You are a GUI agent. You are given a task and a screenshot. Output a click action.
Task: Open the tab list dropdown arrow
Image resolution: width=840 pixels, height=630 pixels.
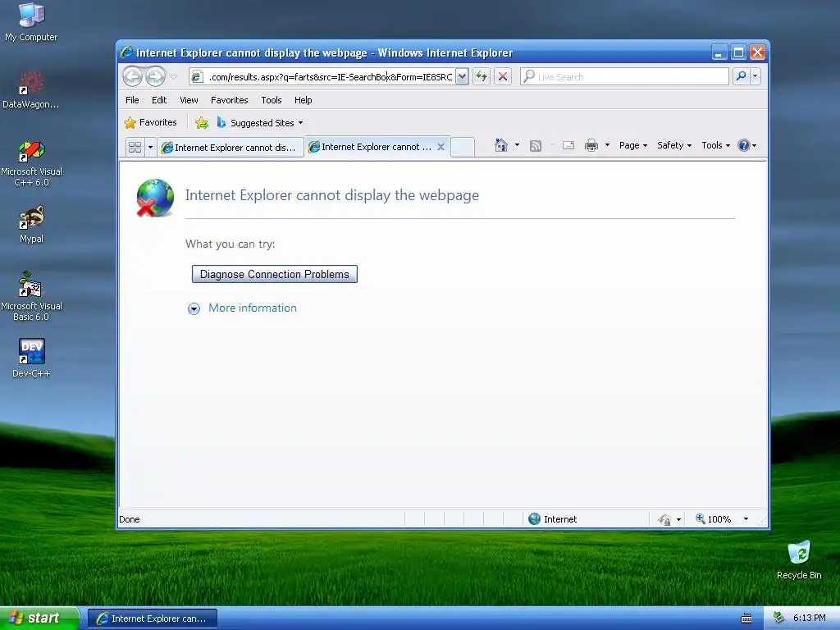(x=151, y=147)
